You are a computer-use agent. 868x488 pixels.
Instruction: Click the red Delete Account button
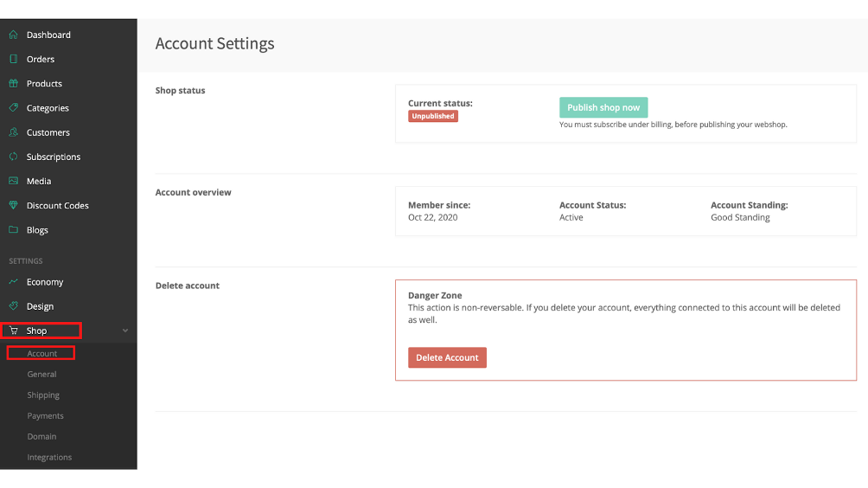tap(447, 358)
